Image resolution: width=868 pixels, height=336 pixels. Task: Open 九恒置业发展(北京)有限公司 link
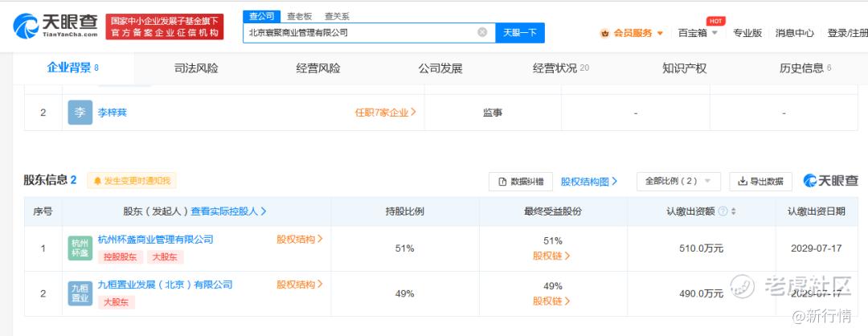tap(165, 285)
